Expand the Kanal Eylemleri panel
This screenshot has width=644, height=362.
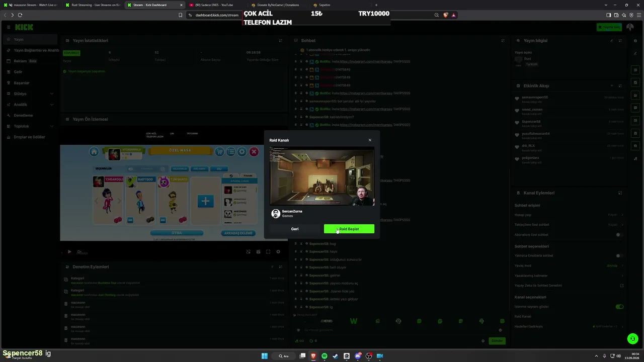[620, 193]
